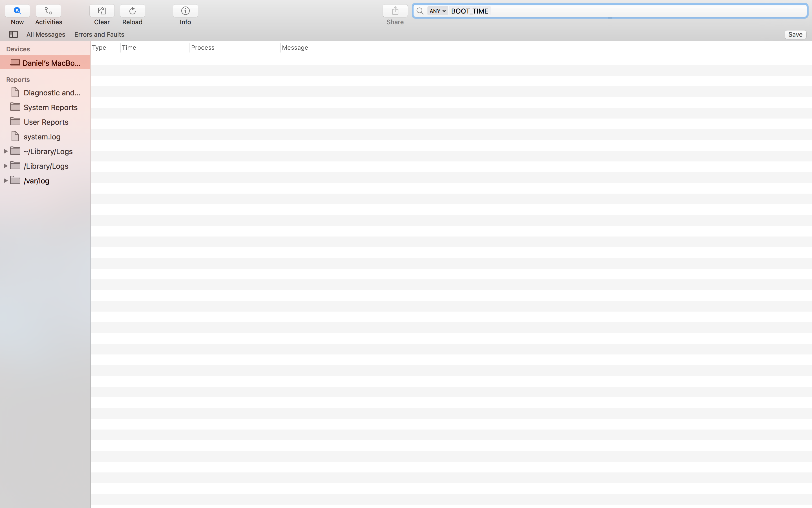This screenshot has height=508, width=812.
Task: Open the Info toolbar icon
Action: 186,11
